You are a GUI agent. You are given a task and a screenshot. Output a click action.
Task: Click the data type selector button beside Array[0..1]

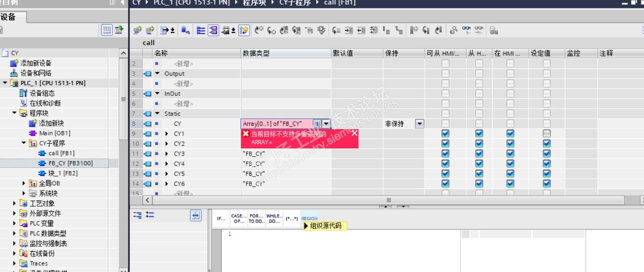pos(317,124)
